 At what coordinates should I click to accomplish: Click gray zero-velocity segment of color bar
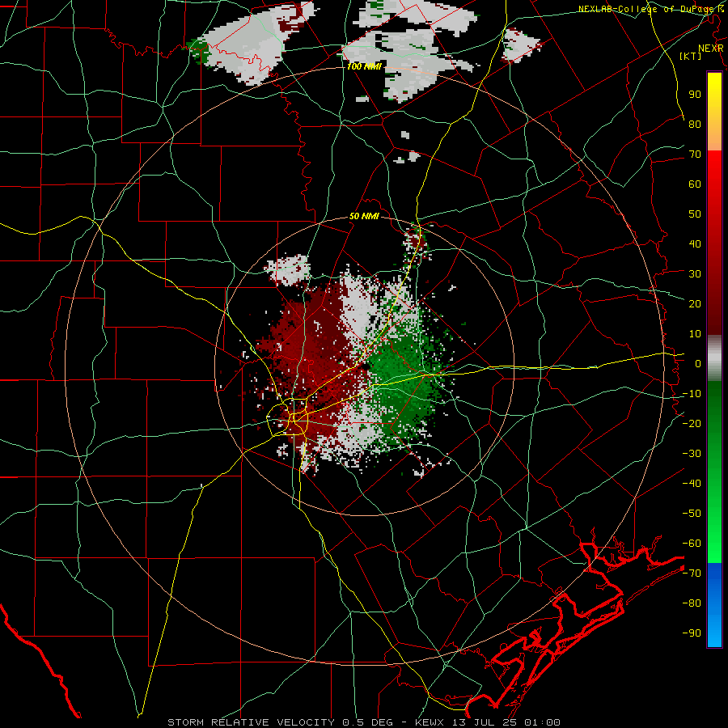714,358
